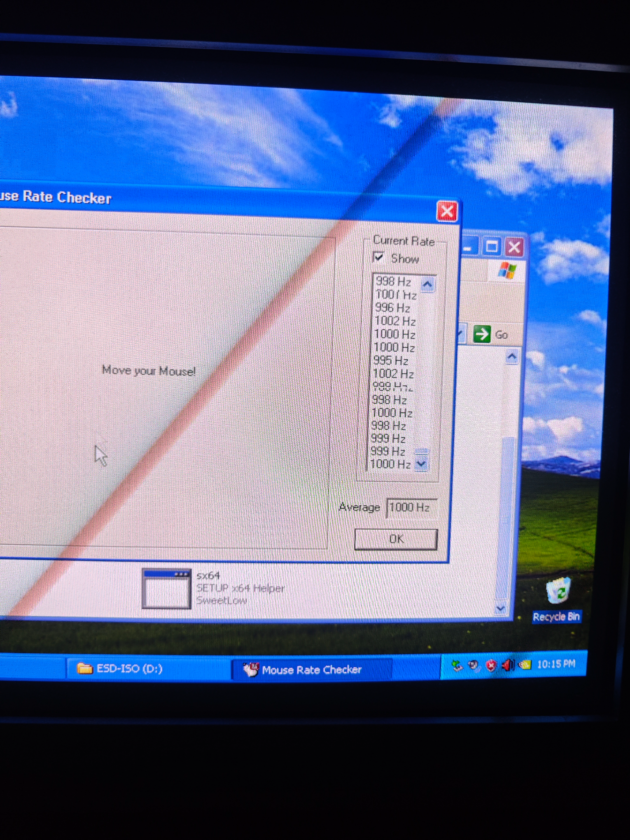The image size is (630, 840).
Task: Minimize the background Explorer window
Action: point(469,246)
